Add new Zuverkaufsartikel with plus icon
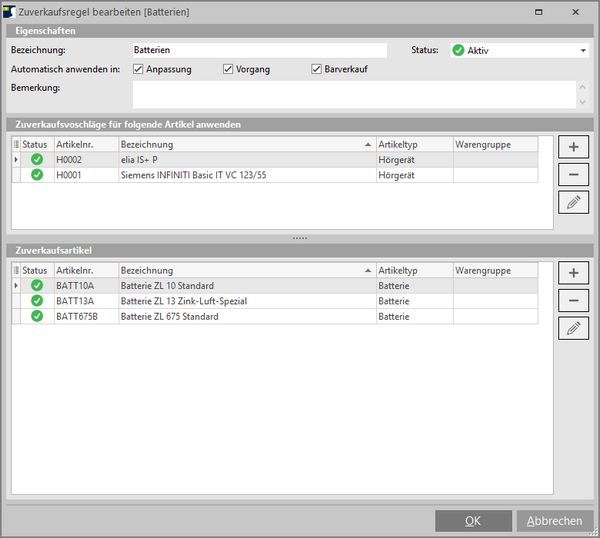The image size is (600, 538). click(573, 273)
